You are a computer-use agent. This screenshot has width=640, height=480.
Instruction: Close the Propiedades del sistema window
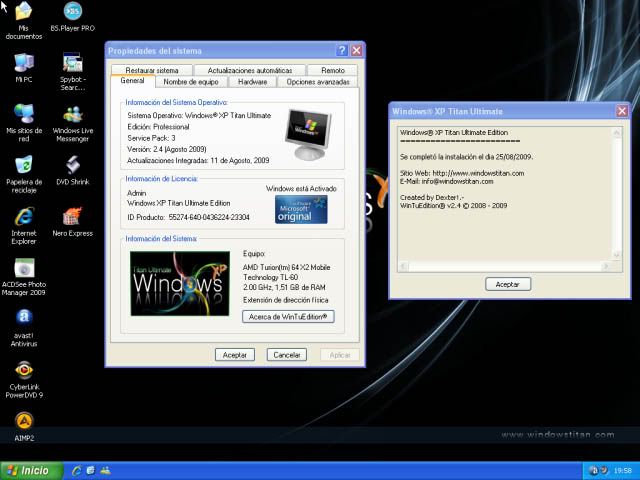click(356, 51)
